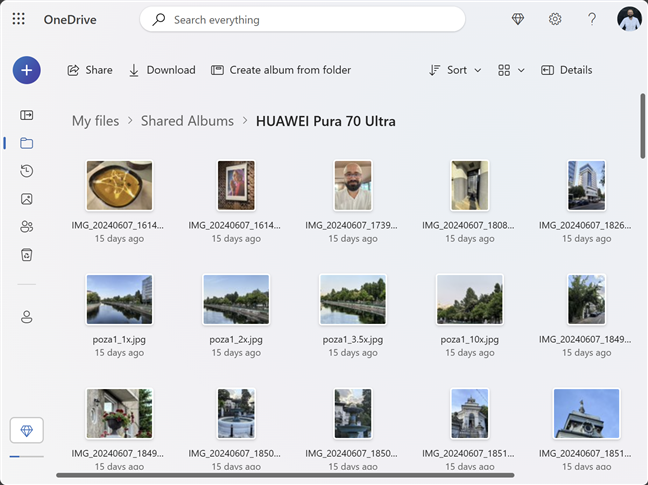Open the account profile picture menu

(629, 19)
